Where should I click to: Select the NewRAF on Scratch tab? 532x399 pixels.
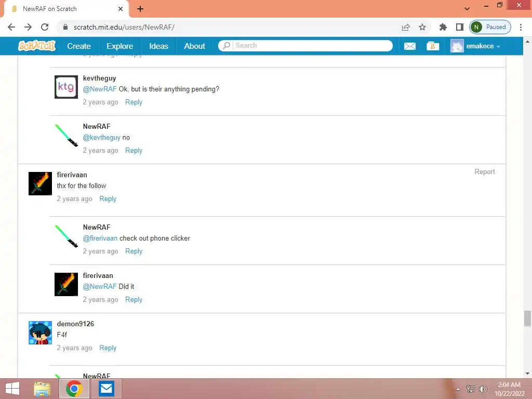point(66,9)
